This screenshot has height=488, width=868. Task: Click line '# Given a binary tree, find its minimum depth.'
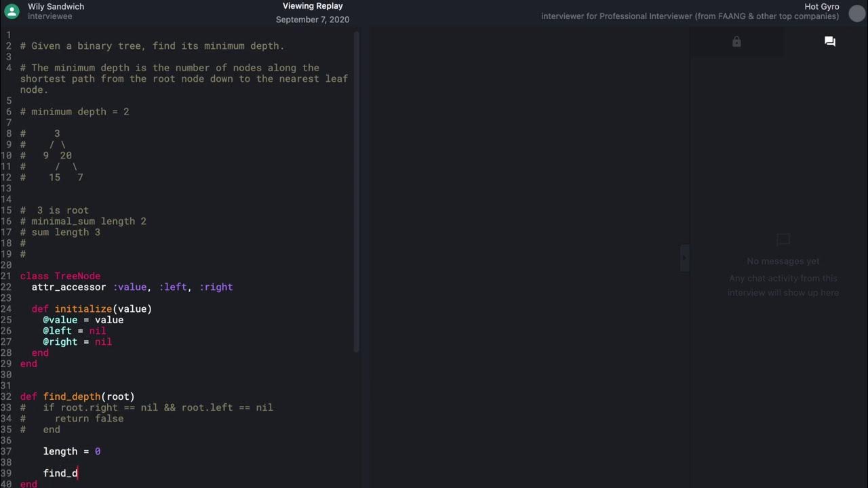pos(153,46)
